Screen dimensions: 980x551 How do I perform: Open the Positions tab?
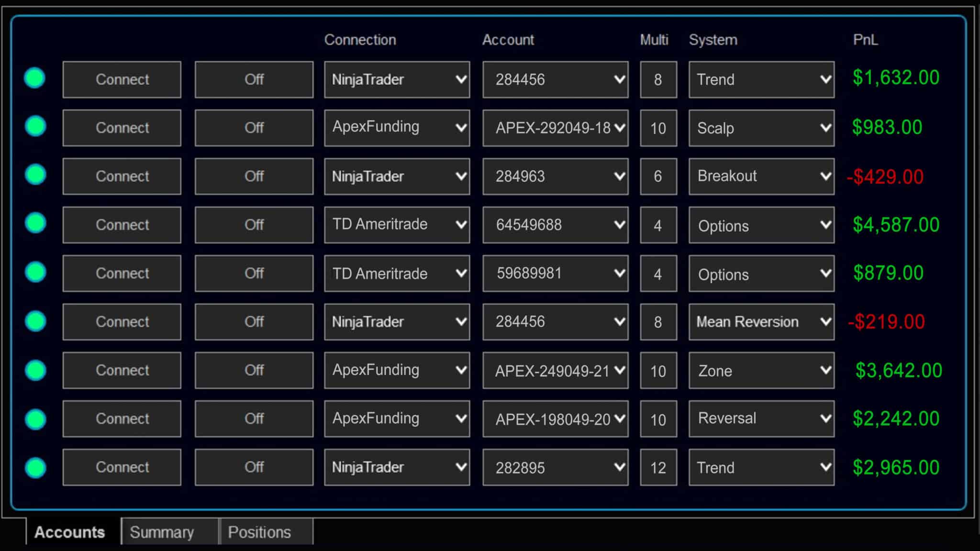(259, 531)
